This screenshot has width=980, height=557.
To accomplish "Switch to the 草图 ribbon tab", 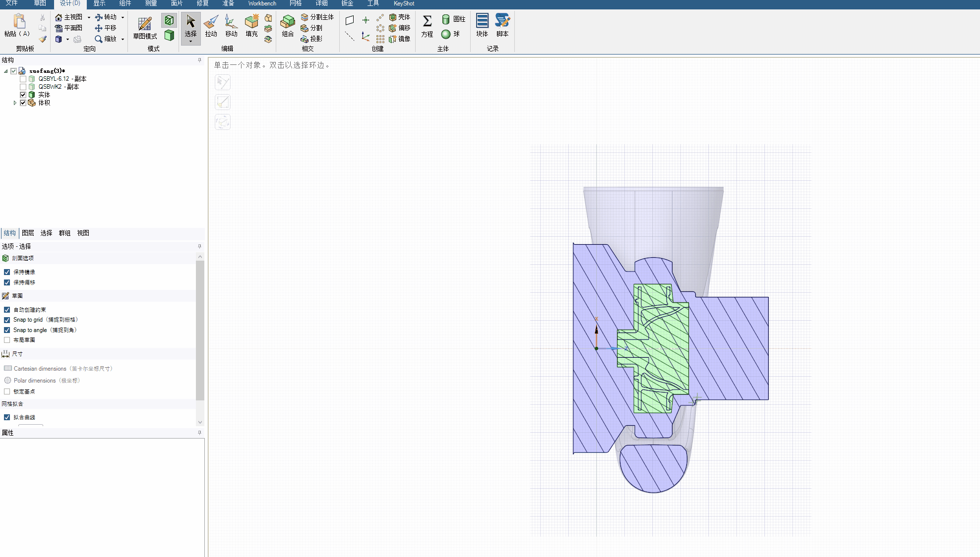I will (40, 3).
